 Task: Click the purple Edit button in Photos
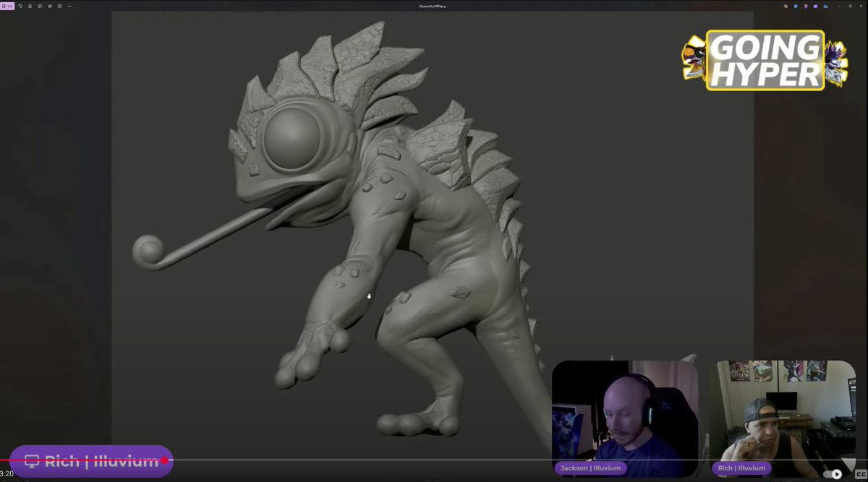tap(7, 6)
